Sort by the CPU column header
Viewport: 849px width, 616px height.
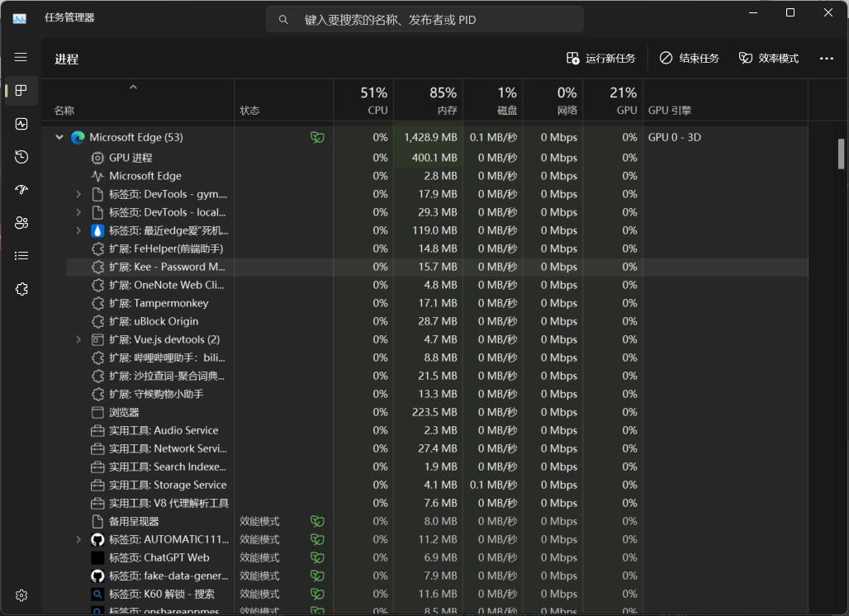pyautogui.click(x=363, y=101)
